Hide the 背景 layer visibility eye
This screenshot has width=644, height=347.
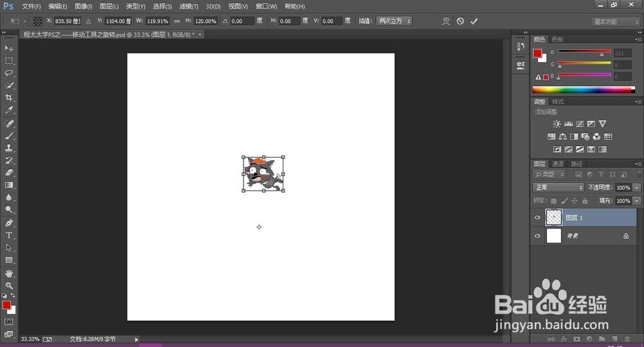point(537,236)
